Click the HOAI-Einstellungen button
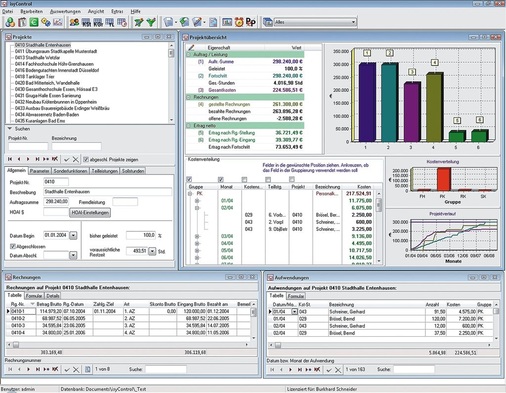 90,213
